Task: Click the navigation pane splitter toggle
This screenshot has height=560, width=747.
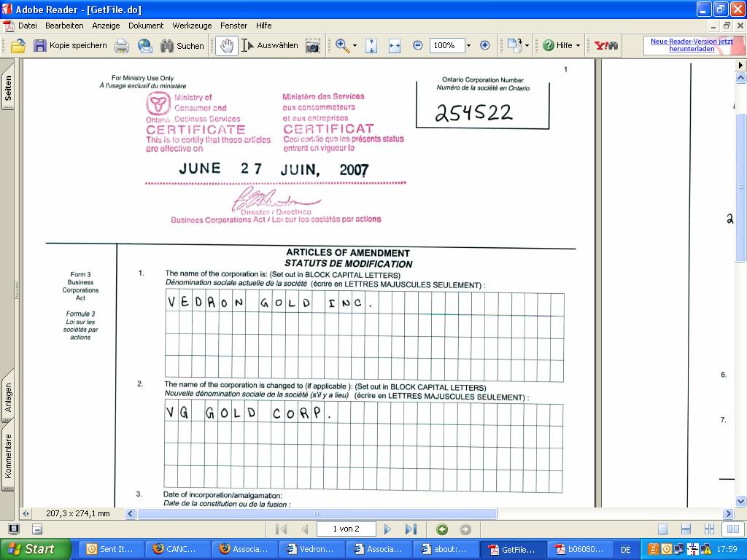Action: click(26, 513)
